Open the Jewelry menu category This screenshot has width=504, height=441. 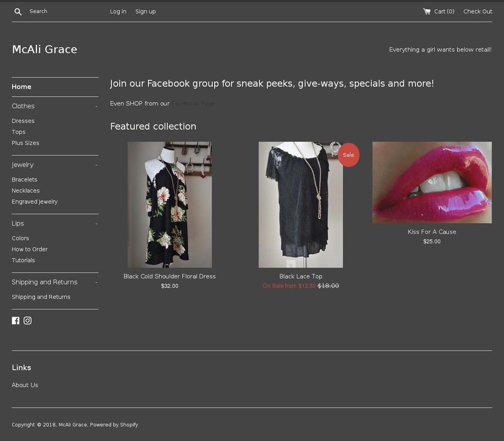point(23,165)
